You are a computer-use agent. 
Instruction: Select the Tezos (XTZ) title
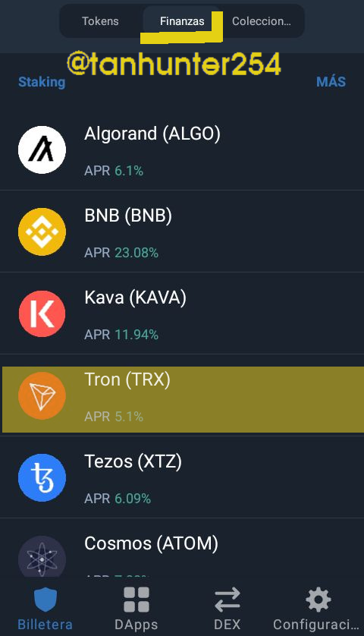click(x=133, y=461)
